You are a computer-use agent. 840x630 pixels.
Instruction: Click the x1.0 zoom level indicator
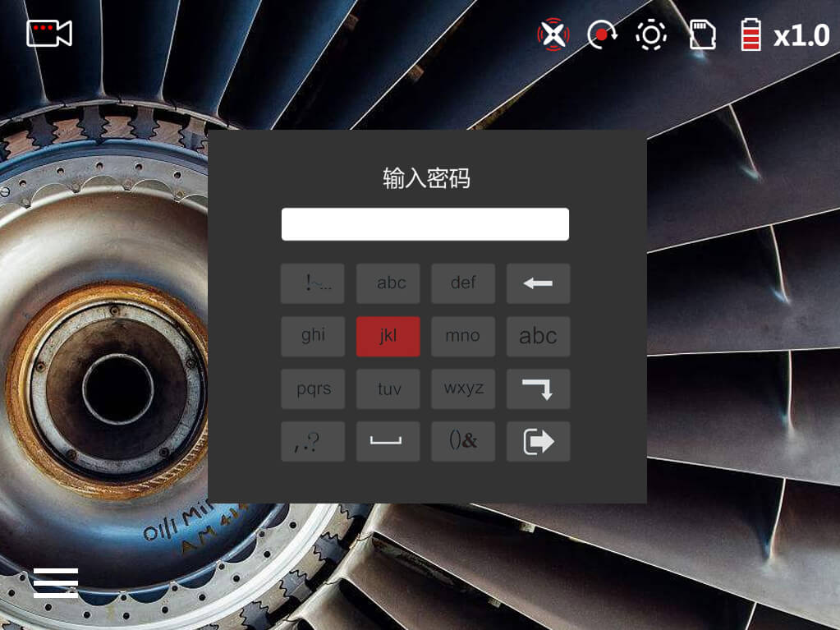click(801, 36)
